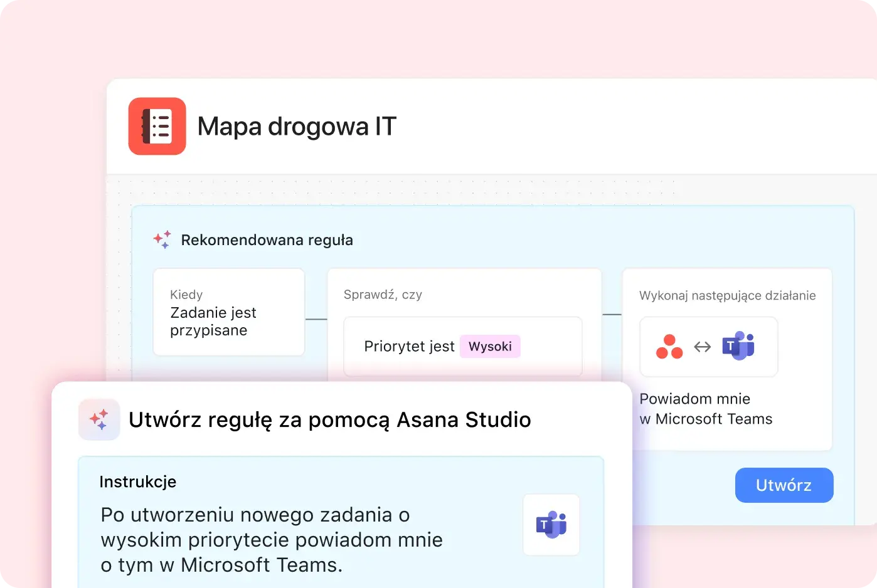Click the sparkle icon beside Rekomendowana reguła
The height and width of the screenshot is (588, 877).
(x=162, y=239)
